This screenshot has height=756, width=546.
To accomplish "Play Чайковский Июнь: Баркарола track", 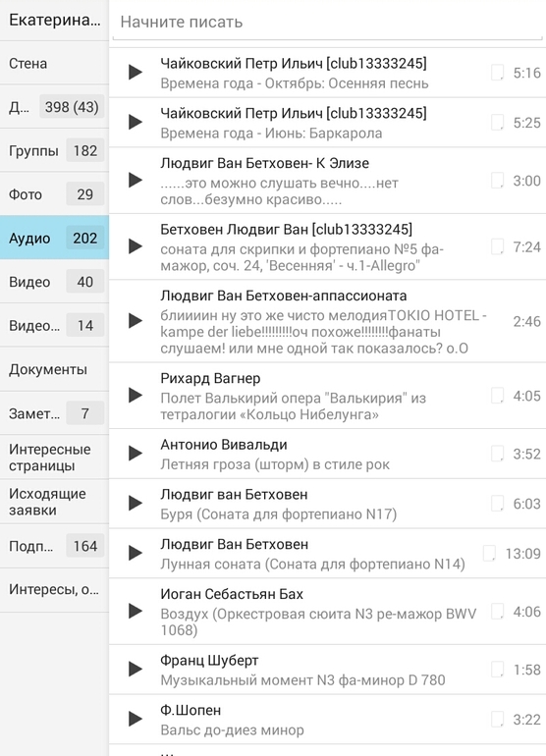I will click(136, 122).
